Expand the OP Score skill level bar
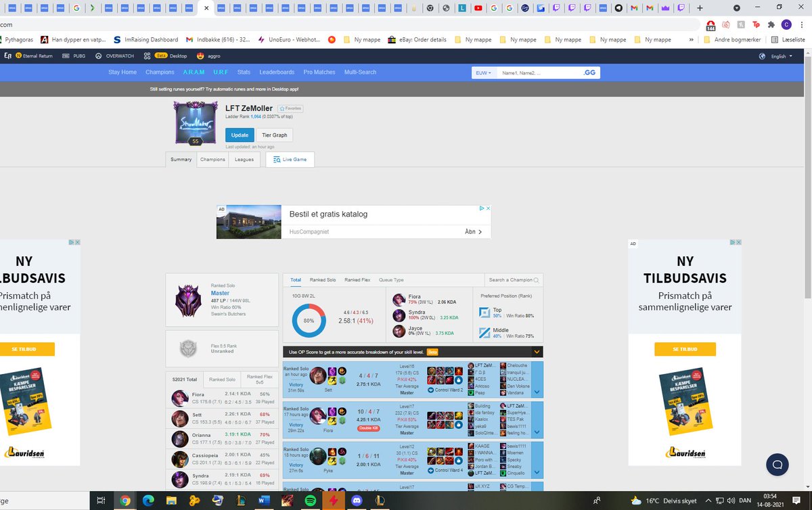 (x=536, y=351)
